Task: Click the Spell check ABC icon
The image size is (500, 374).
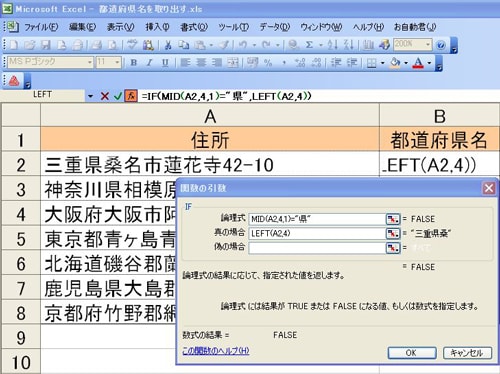Action: (132, 45)
